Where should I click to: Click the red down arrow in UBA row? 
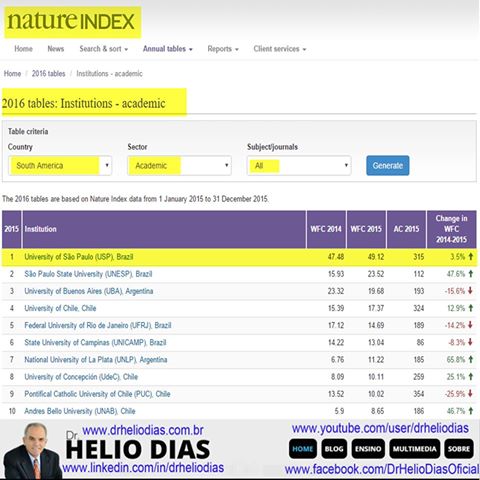470,291
